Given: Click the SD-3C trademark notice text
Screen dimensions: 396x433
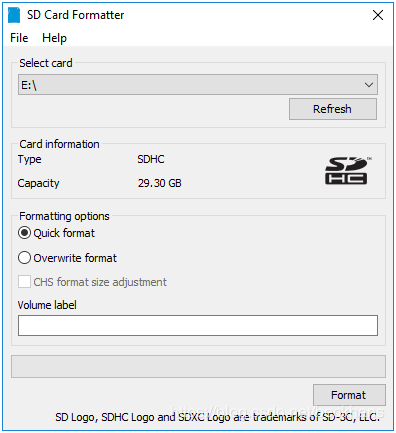Looking at the screenshot, I should pos(217,417).
